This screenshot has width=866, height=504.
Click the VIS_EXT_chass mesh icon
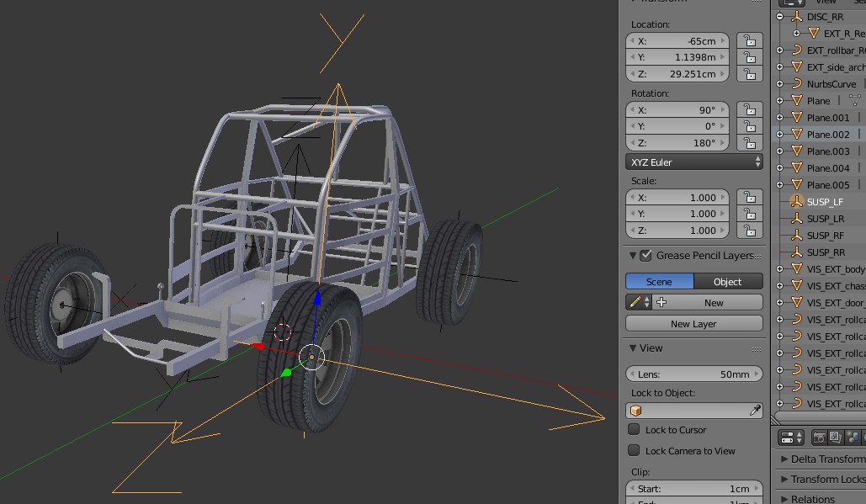[x=796, y=286]
